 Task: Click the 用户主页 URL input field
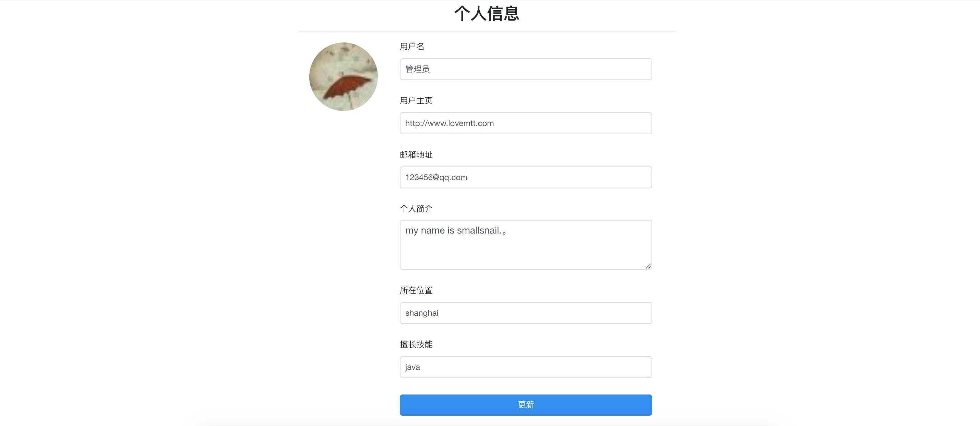[526, 123]
